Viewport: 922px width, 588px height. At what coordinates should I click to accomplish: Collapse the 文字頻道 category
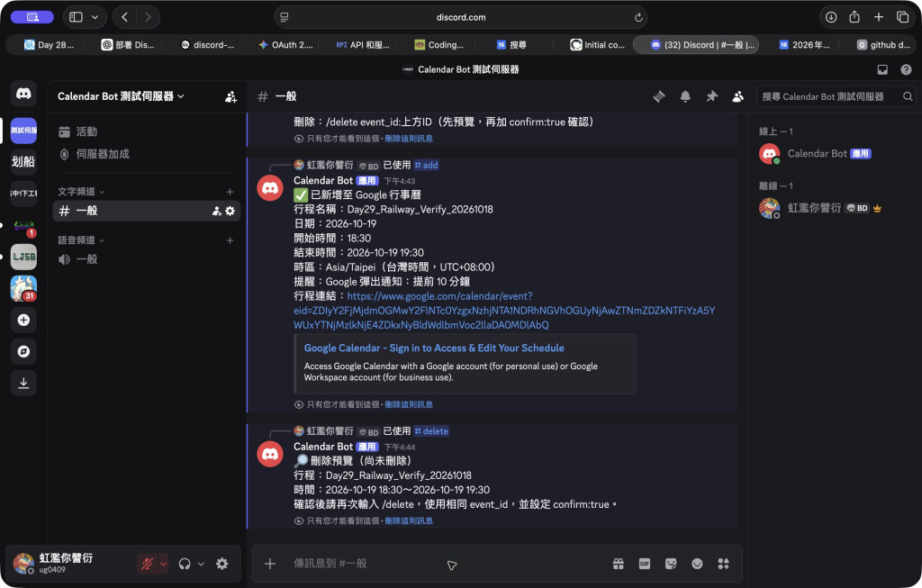click(x=81, y=192)
